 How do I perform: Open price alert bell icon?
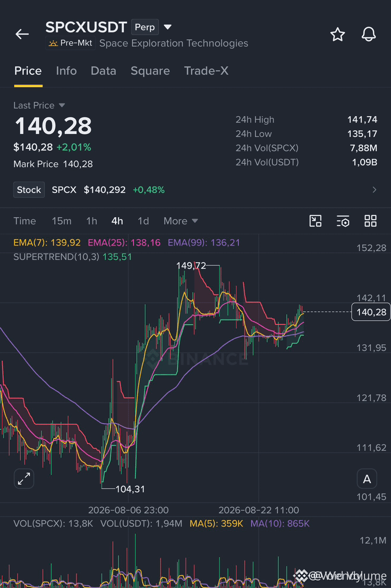[x=368, y=34]
